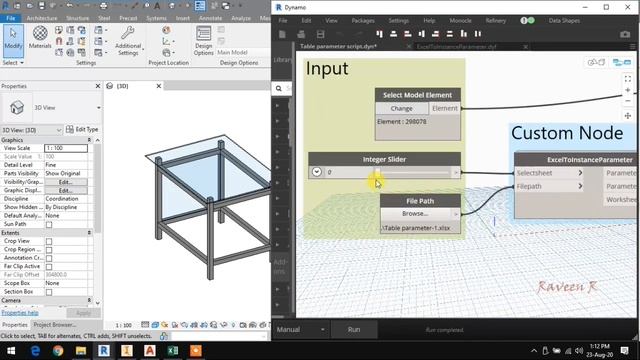Expand the Selectsheet port default chevron
Image resolution: width=640 pixels, height=360 pixels.
pyautogui.click(x=580, y=173)
